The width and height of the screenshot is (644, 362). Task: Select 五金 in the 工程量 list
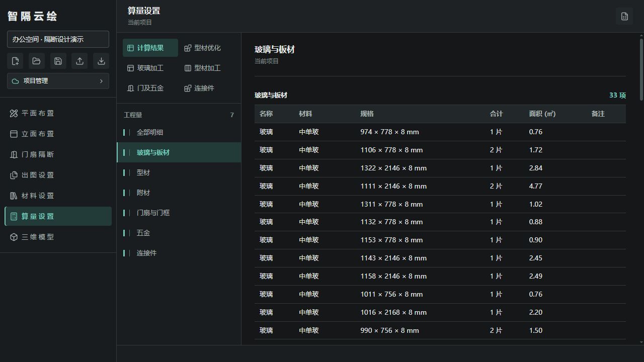point(179,233)
